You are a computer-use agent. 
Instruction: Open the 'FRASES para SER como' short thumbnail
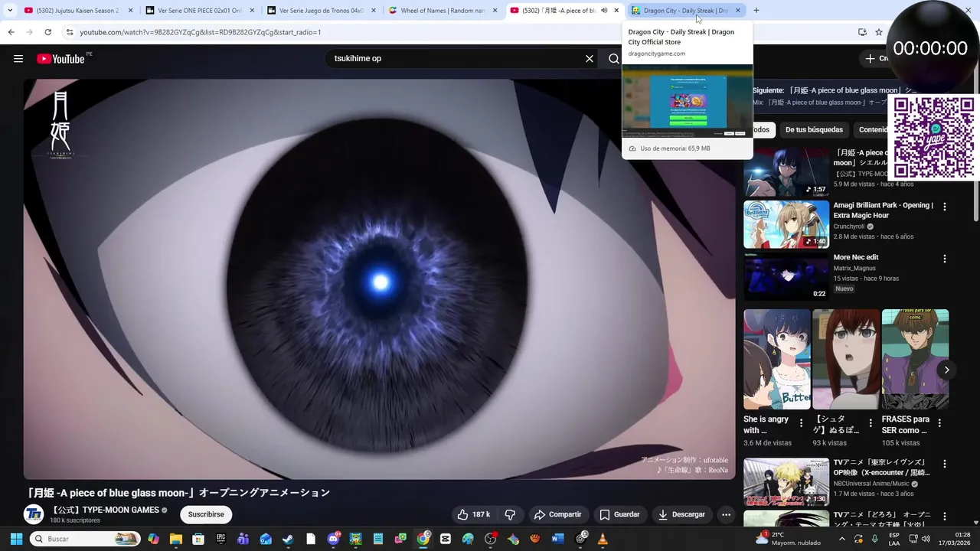coord(915,359)
